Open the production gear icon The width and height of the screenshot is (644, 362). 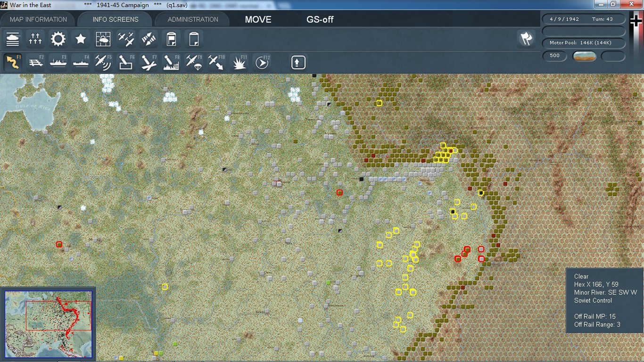[x=58, y=39]
